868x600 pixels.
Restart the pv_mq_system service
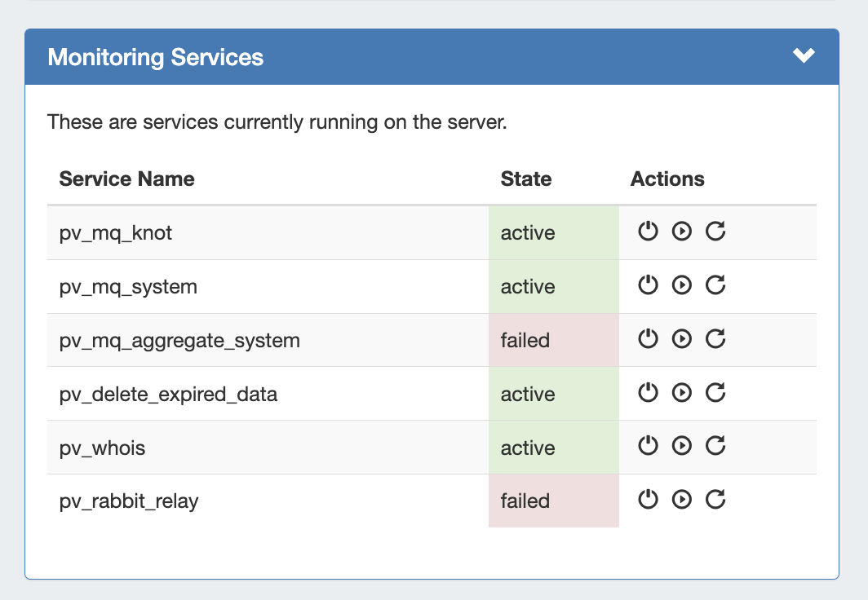coord(715,285)
